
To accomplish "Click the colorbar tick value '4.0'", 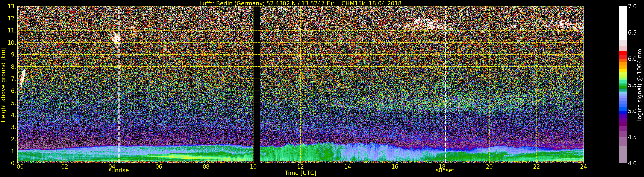I will [632, 163].
